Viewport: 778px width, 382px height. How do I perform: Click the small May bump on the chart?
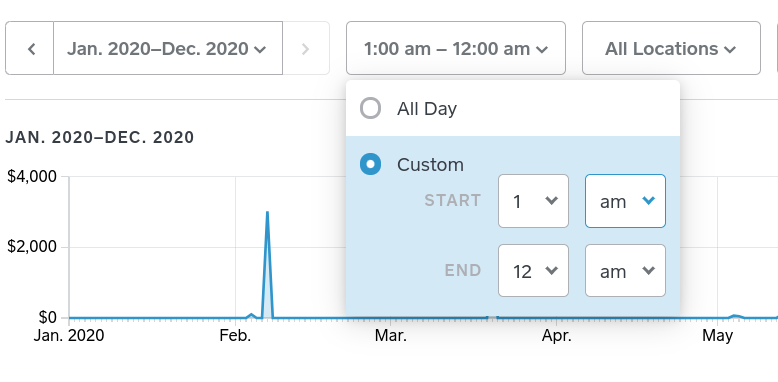coord(736,316)
